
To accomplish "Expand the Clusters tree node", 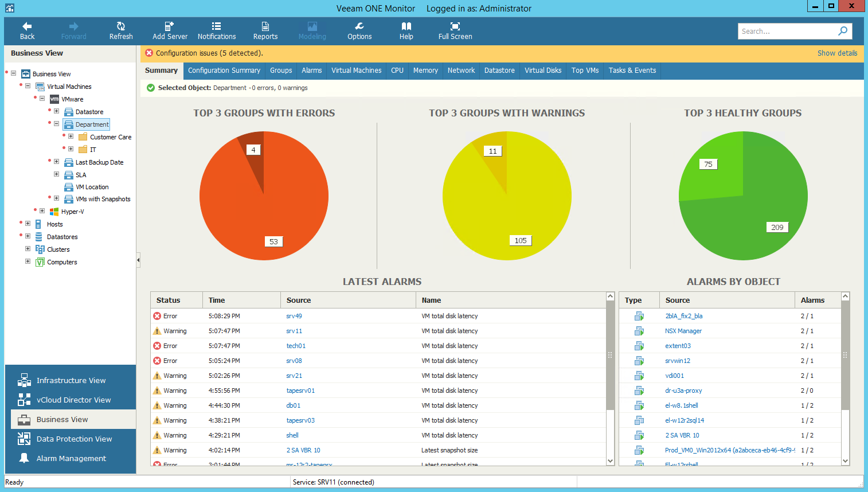I will tap(28, 249).
